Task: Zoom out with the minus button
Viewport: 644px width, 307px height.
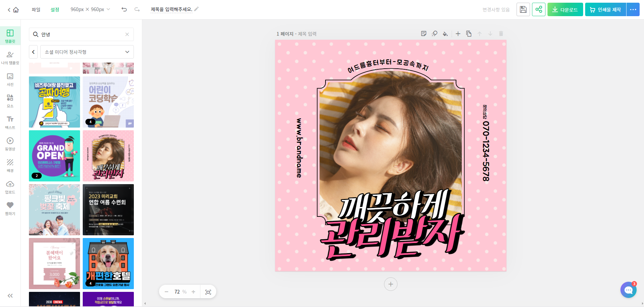Action: [x=166, y=292]
